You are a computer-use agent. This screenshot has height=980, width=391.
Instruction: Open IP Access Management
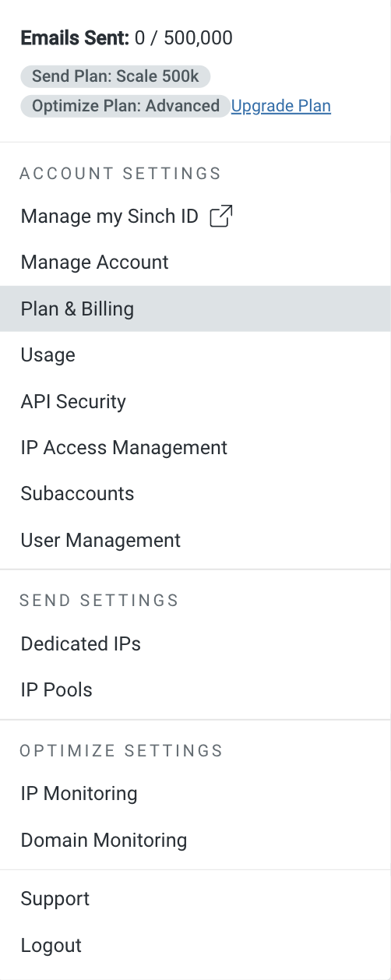tap(195, 448)
